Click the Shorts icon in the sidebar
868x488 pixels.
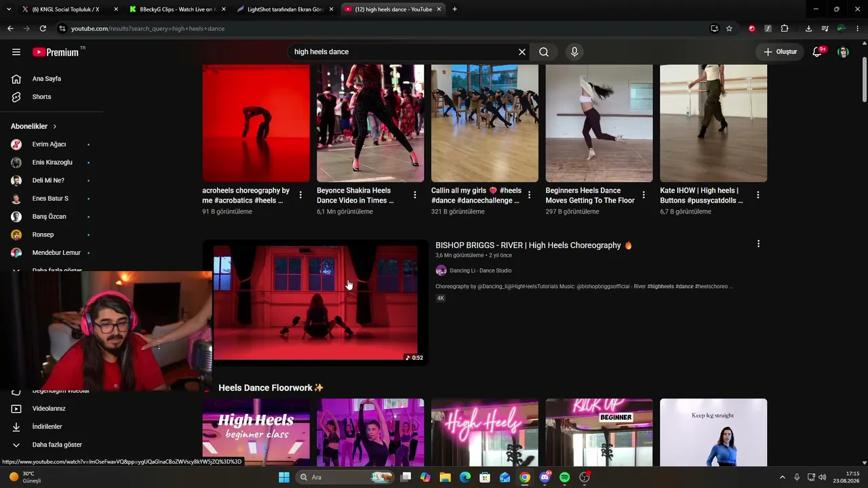pyautogui.click(x=16, y=97)
